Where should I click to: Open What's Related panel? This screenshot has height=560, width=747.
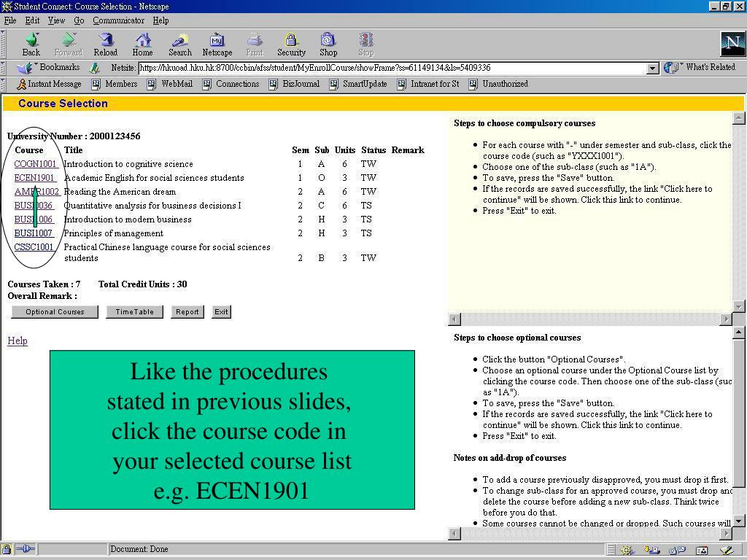tap(700, 68)
